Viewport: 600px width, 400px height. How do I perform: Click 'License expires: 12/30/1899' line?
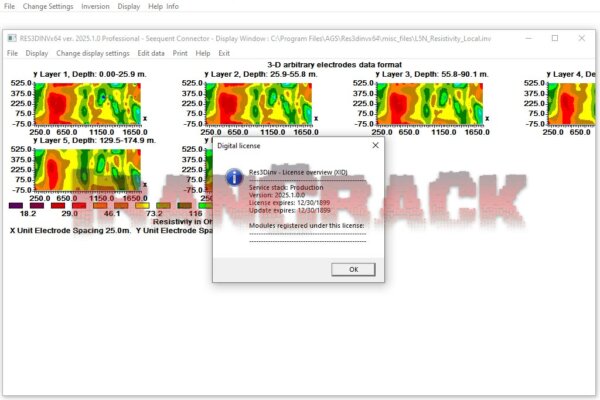289,203
